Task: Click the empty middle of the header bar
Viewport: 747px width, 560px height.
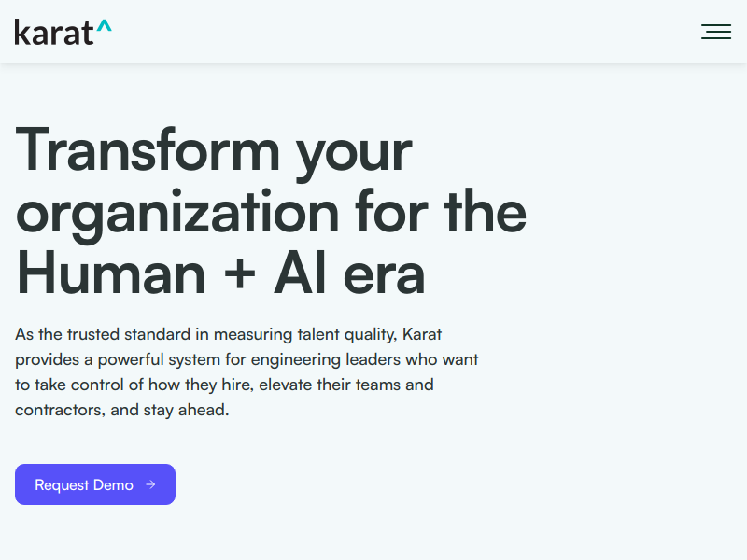Action: (x=402, y=32)
